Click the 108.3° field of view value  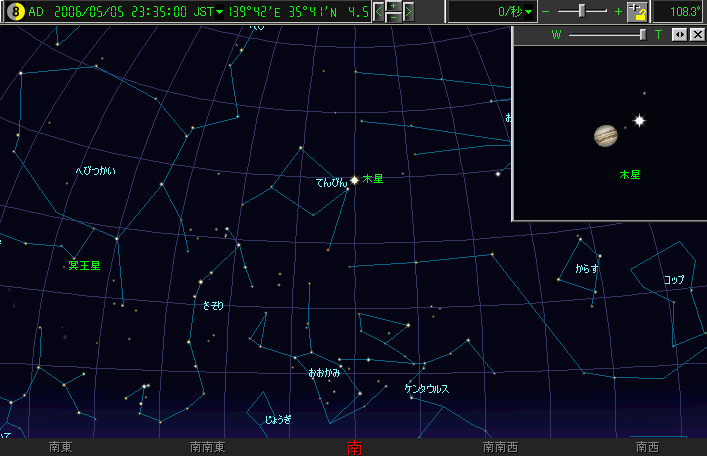(681, 12)
